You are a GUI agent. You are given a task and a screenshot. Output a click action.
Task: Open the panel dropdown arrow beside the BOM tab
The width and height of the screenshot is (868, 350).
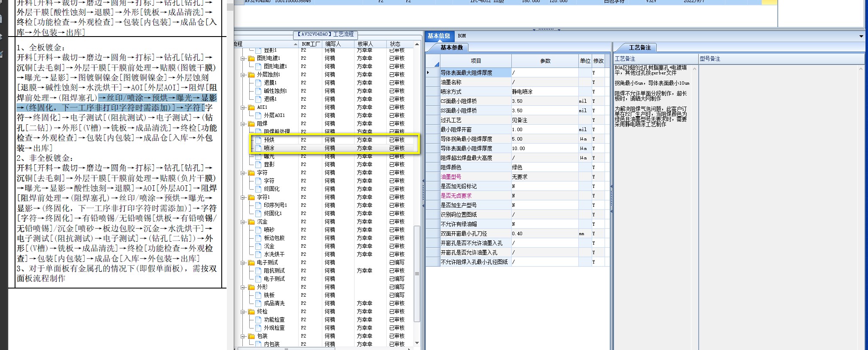click(x=861, y=36)
